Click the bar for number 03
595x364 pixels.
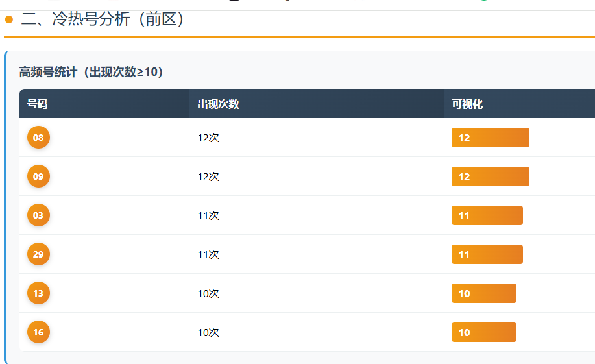[487, 215]
